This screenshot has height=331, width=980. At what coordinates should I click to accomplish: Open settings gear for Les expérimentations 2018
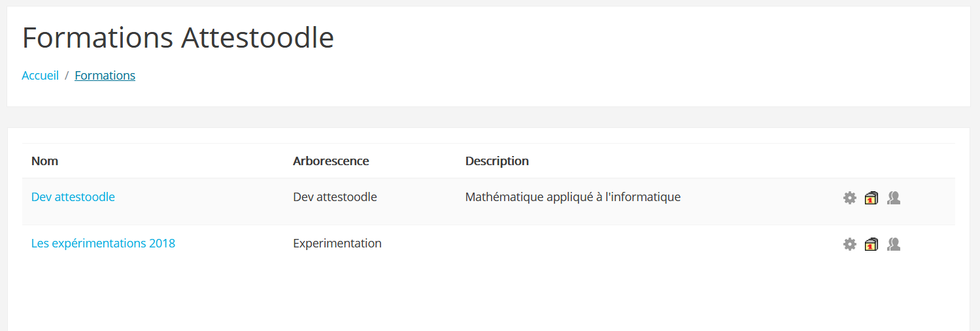[x=849, y=244]
